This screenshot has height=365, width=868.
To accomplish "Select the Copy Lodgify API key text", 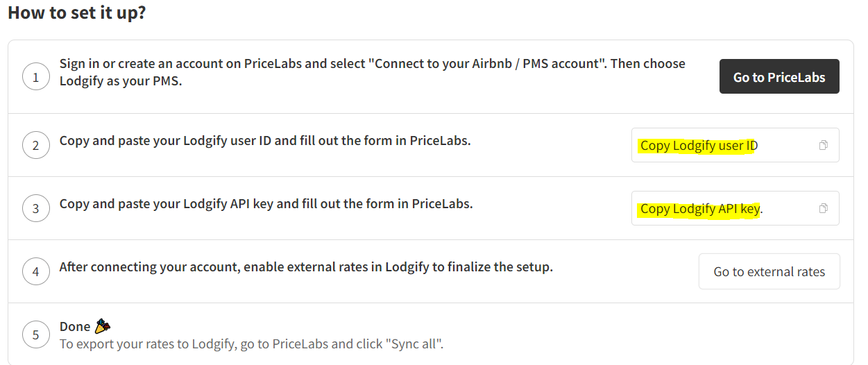I will coord(701,209).
